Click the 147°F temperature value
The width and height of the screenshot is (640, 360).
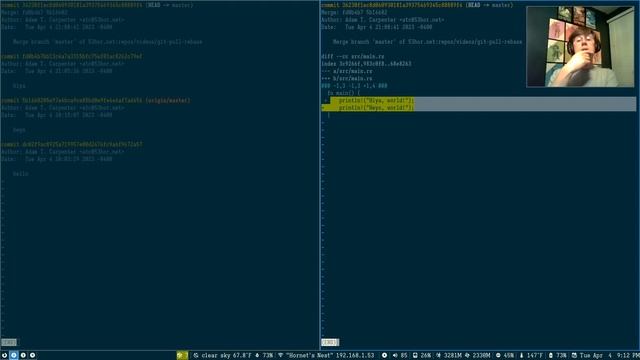535,356
